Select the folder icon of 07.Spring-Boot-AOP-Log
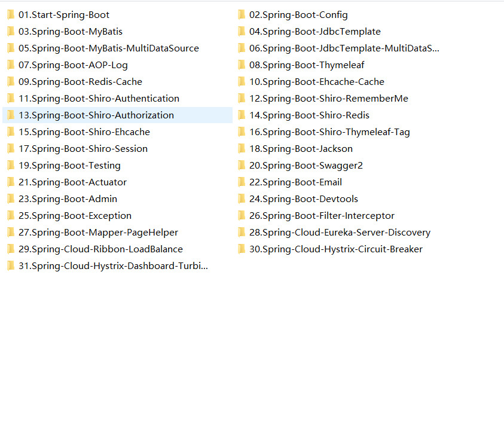Image resolution: width=504 pixels, height=446 pixels. [11, 65]
